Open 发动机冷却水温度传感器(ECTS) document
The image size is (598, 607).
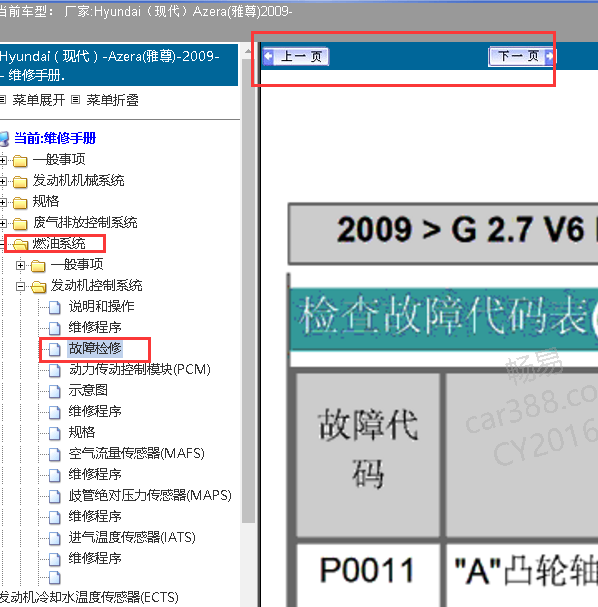89,597
